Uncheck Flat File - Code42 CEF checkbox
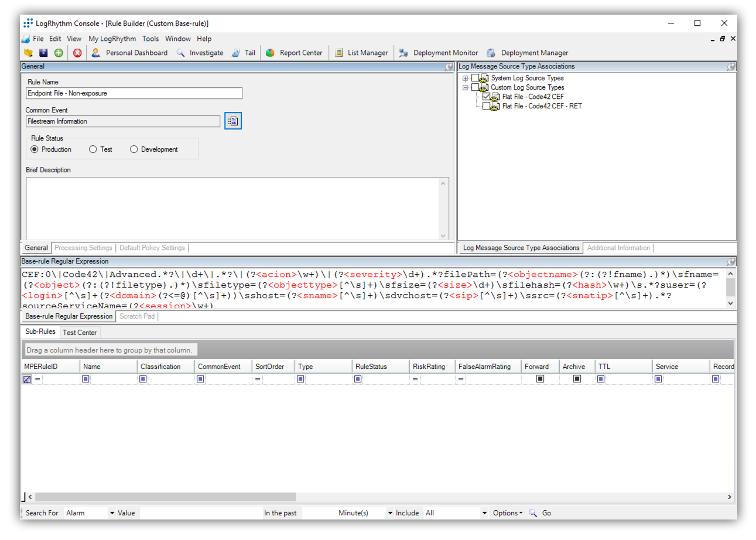This screenshot has width=756, height=540. click(487, 97)
